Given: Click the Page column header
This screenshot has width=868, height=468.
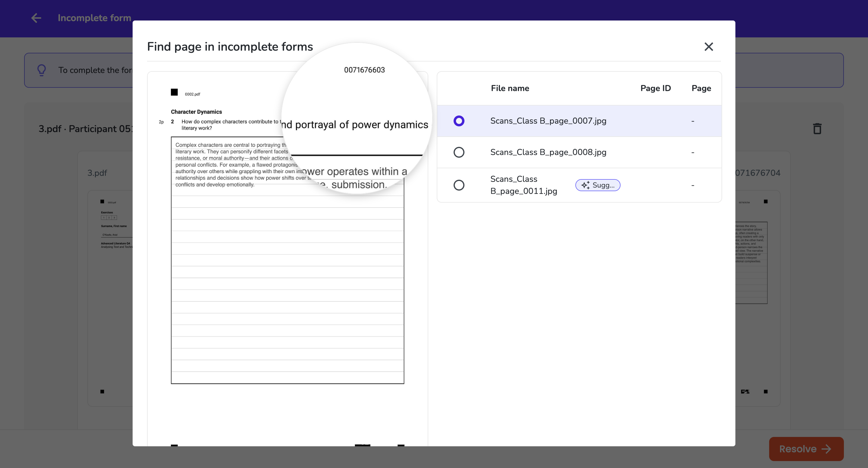Looking at the screenshot, I should (701, 88).
